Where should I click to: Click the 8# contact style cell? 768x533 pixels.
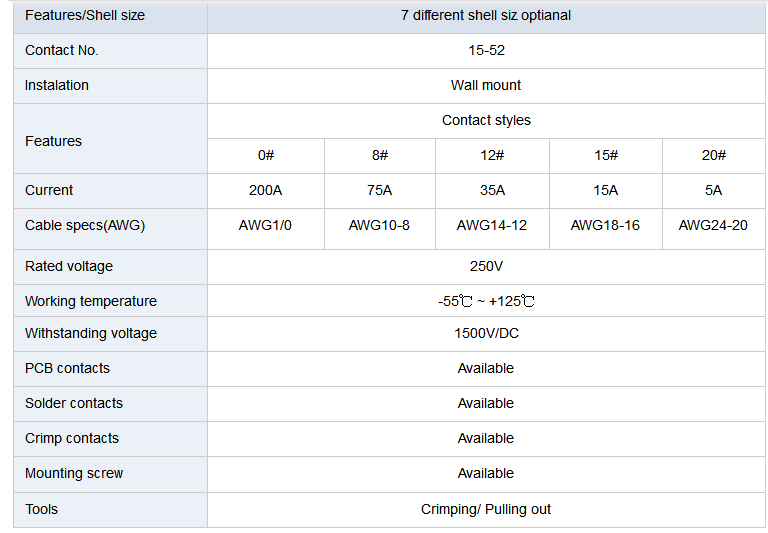pyautogui.click(x=380, y=156)
